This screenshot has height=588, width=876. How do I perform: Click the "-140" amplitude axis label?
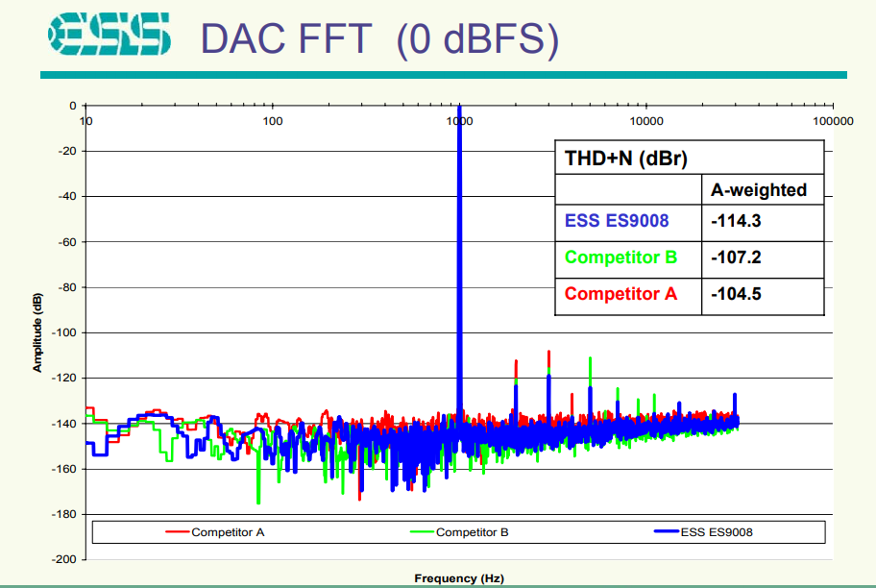(64, 424)
